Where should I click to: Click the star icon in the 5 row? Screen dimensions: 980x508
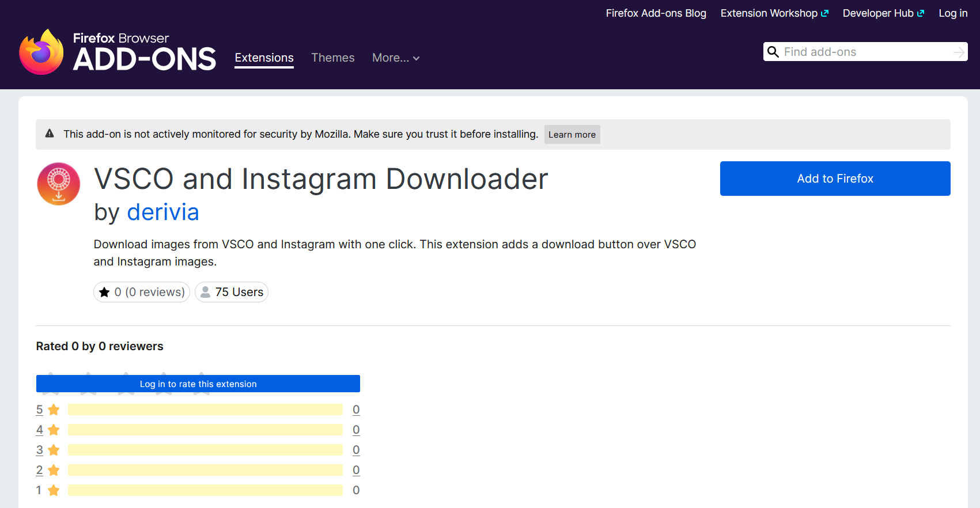(x=54, y=410)
